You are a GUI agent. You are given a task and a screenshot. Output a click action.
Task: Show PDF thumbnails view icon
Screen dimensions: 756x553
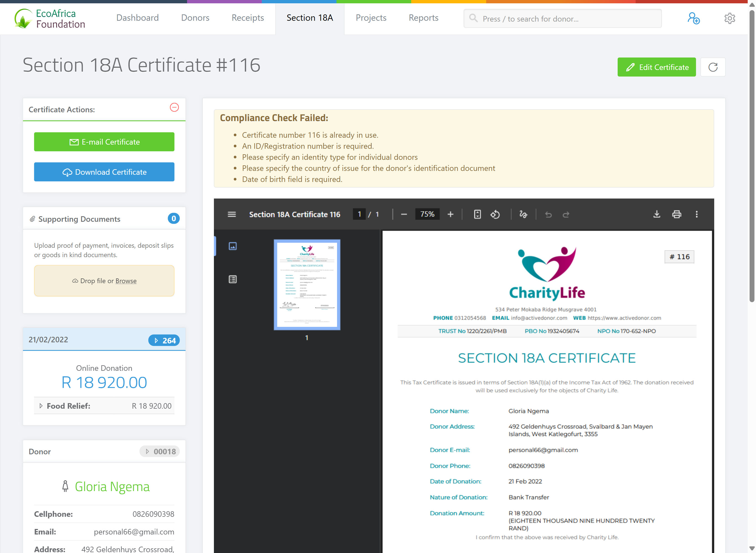232,246
